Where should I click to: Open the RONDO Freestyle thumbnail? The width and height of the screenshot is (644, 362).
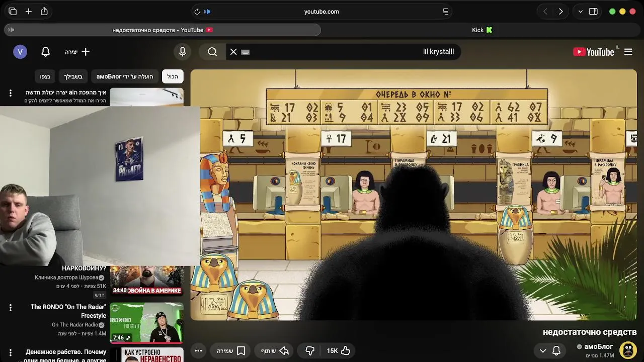tap(146, 323)
